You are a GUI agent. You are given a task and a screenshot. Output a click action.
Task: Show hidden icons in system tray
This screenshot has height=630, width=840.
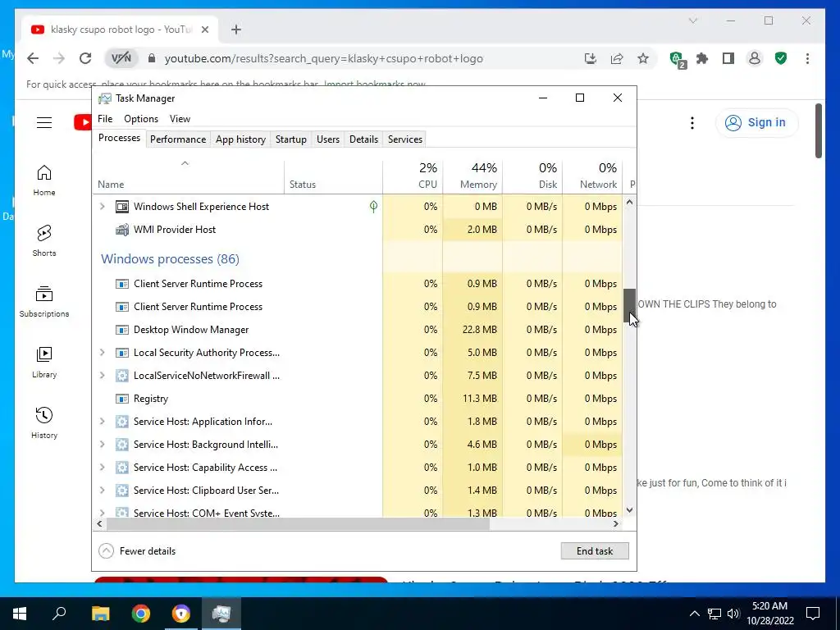click(x=694, y=614)
